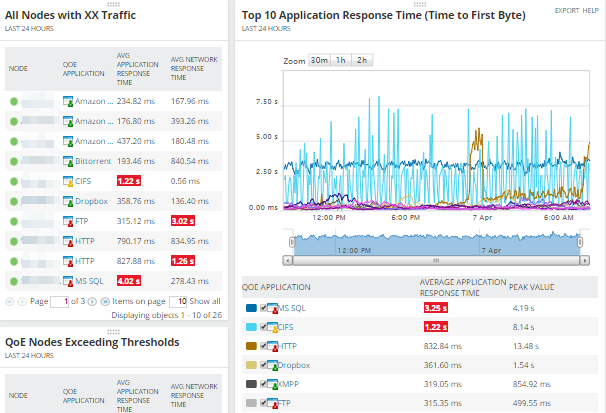Toggle the CIFS series checkbox in the legend

(263, 327)
